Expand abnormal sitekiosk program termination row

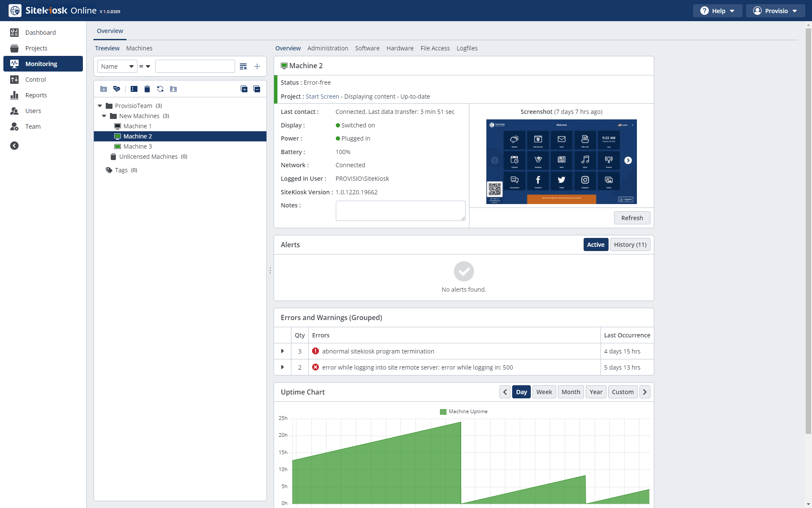click(x=283, y=351)
